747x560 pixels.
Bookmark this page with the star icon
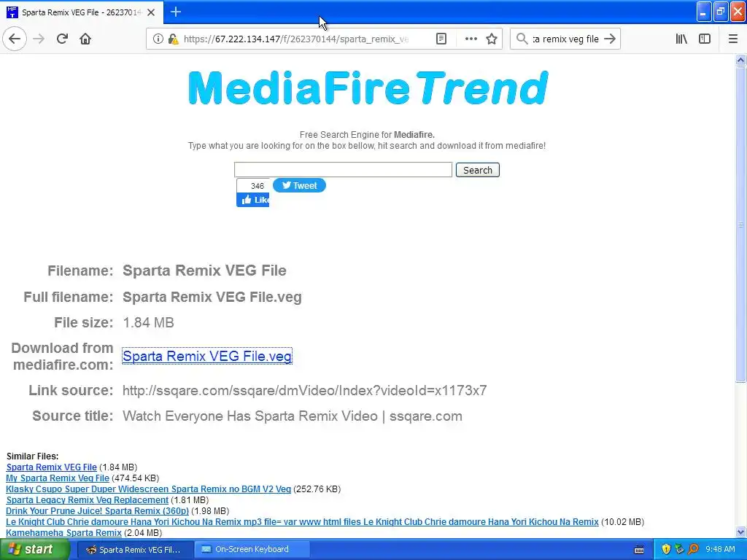(492, 39)
